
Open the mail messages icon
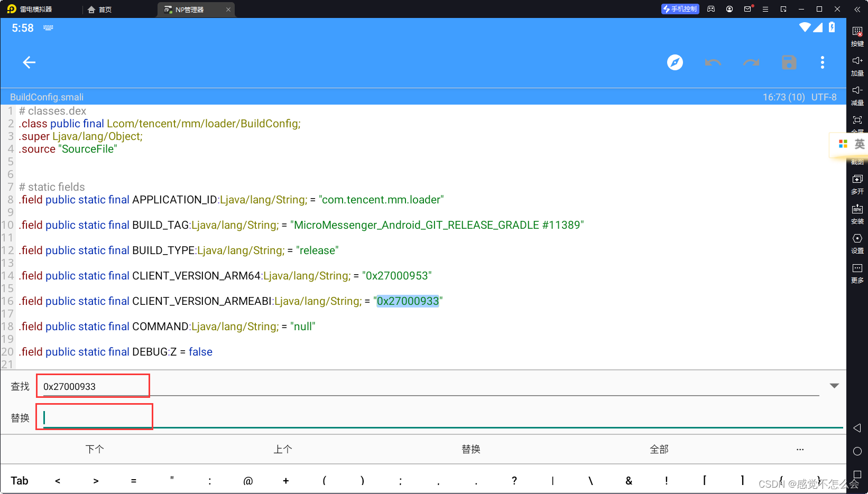[x=747, y=9]
